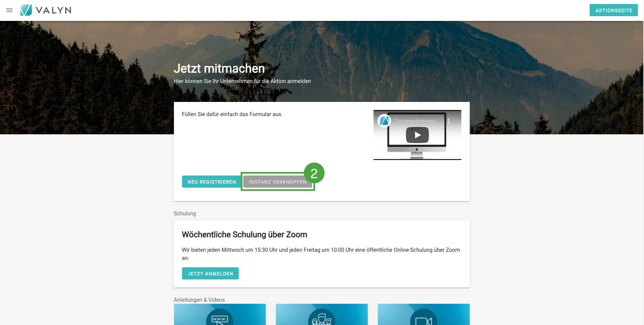Click the VALYN wordmark text
644x325 pixels.
point(53,10)
